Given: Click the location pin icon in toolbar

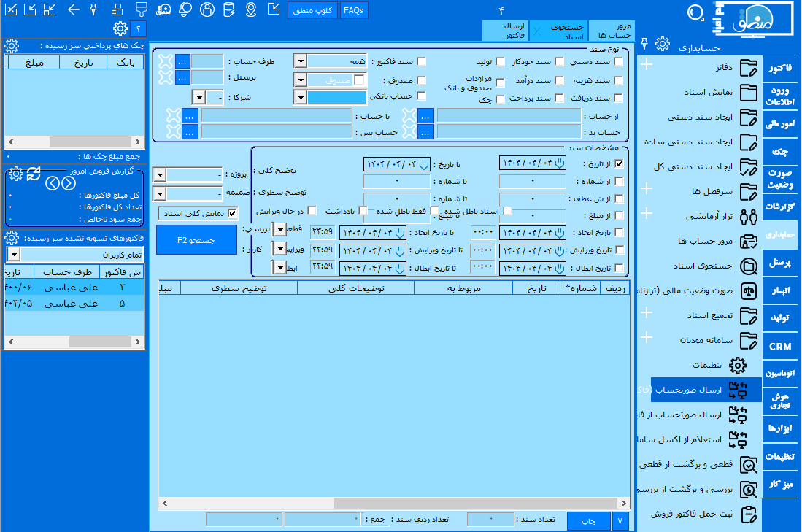Looking at the screenshot, I should 250,9.
